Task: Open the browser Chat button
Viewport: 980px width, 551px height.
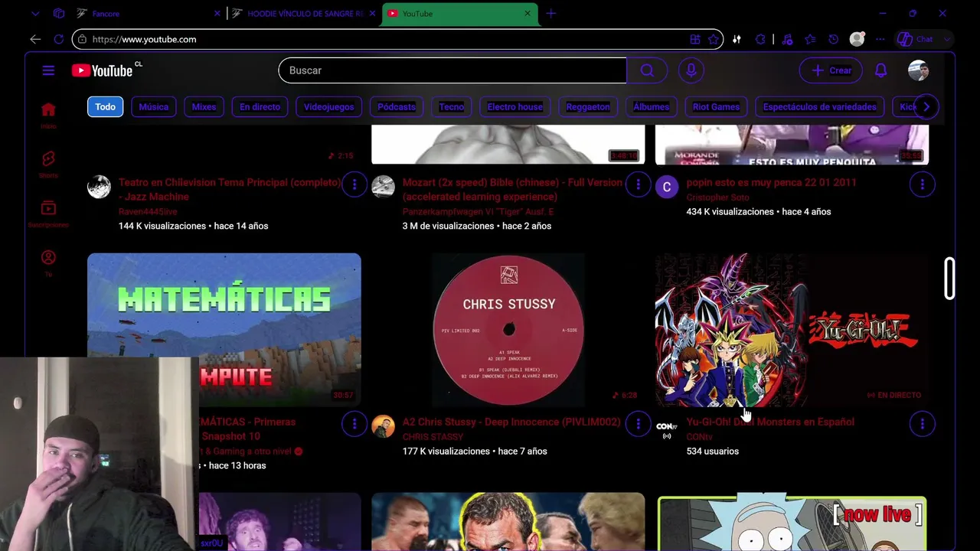Action: [916, 39]
